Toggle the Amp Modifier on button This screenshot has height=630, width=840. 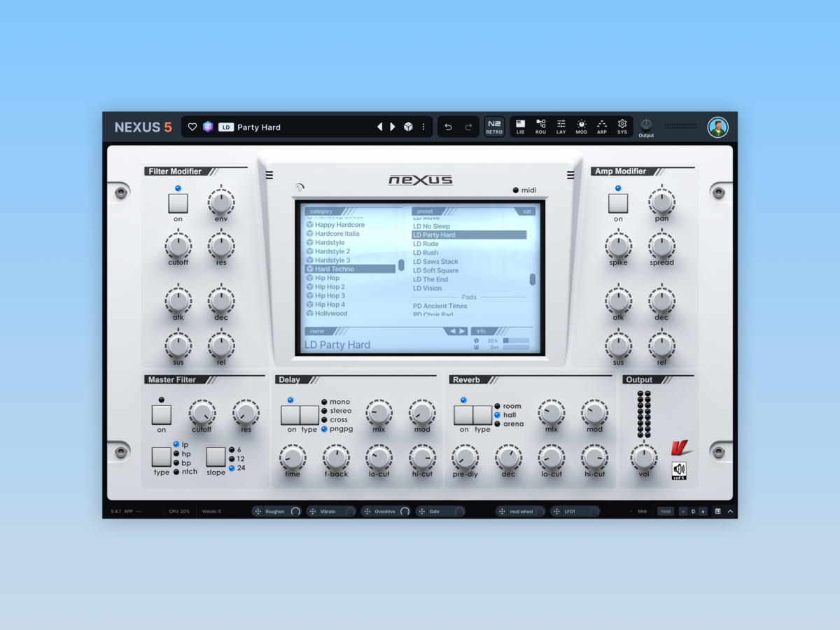point(618,204)
